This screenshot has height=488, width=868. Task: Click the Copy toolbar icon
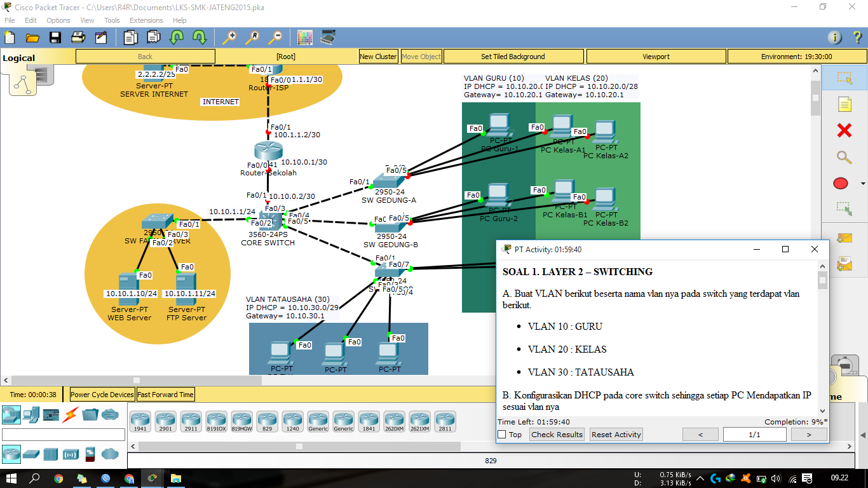130,37
